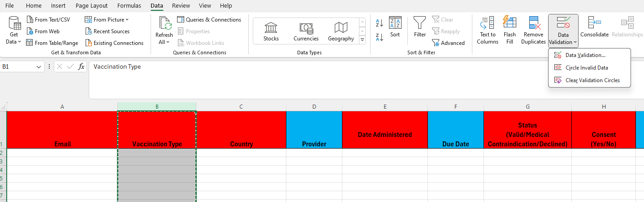Expand the Data Types gallery
Image resolution: width=644 pixels, height=202 pixels.
coord(362,40)
